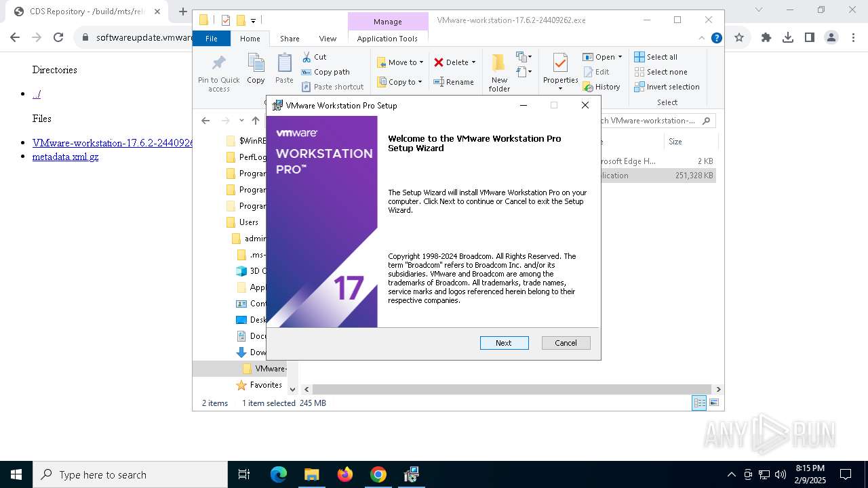Click the Manage contextual tab
This screenshot has width=868, height=488.
click(388, 22)
